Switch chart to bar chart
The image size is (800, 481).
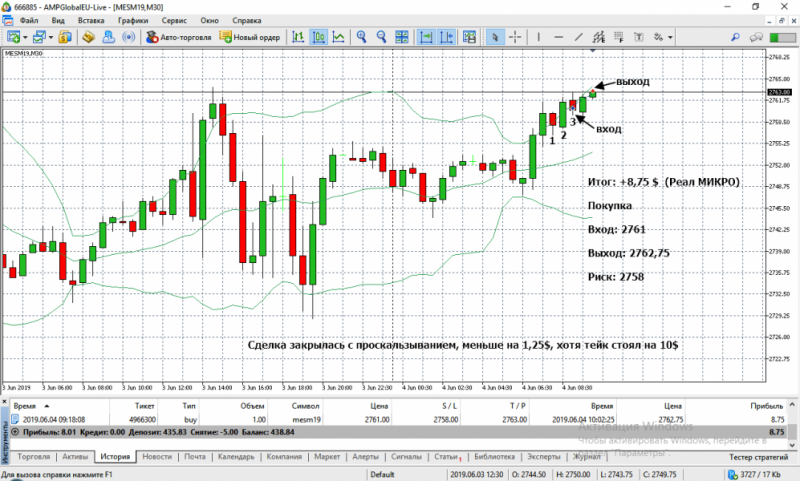coord(298,37)
